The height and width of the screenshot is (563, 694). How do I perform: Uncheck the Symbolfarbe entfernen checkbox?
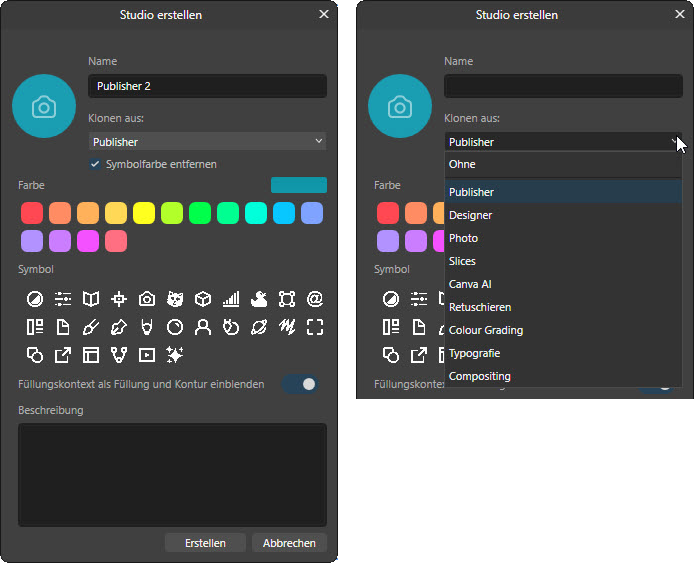(96, 164)
